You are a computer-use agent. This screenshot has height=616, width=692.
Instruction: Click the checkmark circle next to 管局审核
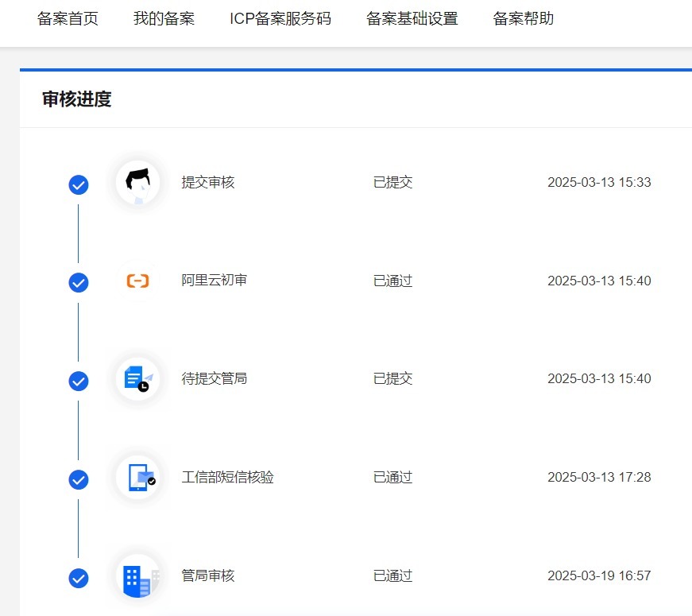point(79,578)
